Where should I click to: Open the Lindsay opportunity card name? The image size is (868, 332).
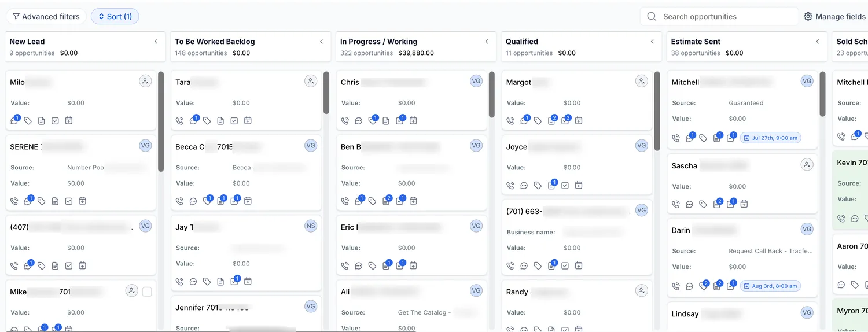[685, 314]
